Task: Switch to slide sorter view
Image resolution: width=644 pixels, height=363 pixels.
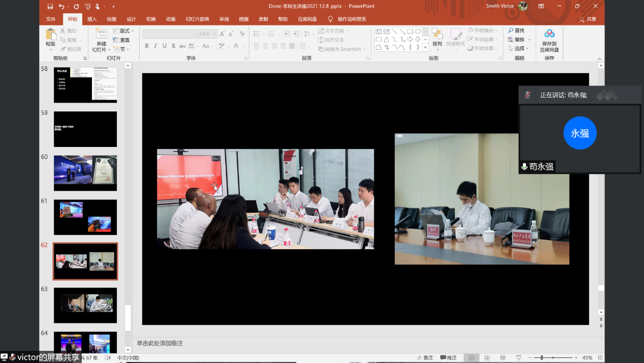Action: pos(487,358)
